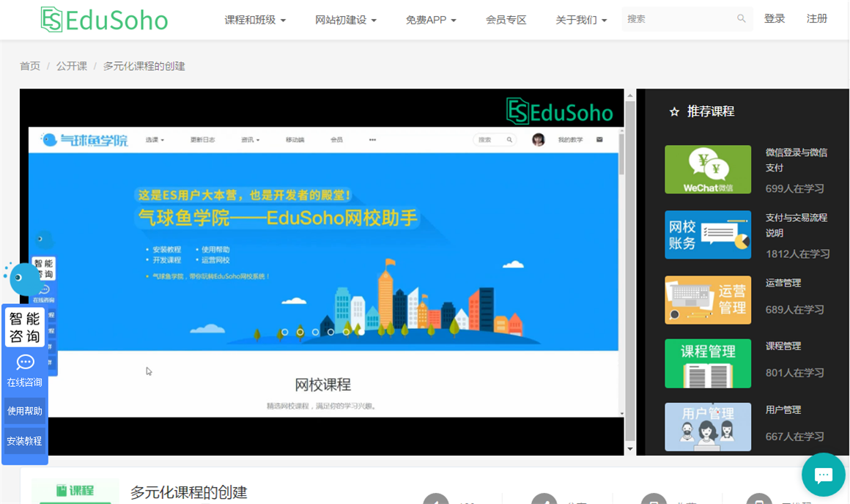Open the green chat bubble widget
The width and height of the screenshot is (850, 504).
(823, 475)
